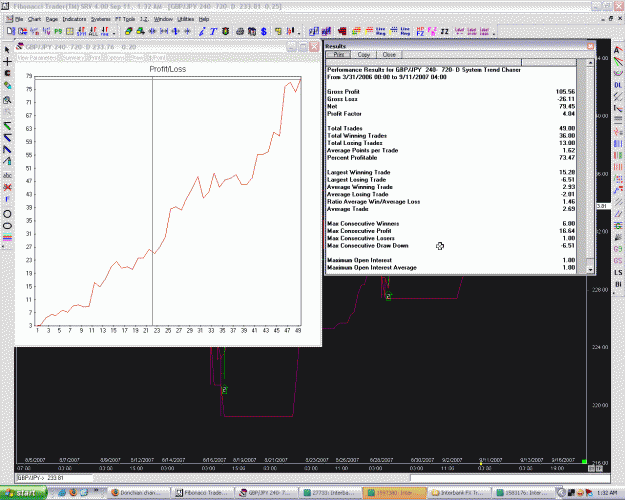Open the Help menu
Image resolution: width=625 pixels, height=500 pixels.
[204, 19]
